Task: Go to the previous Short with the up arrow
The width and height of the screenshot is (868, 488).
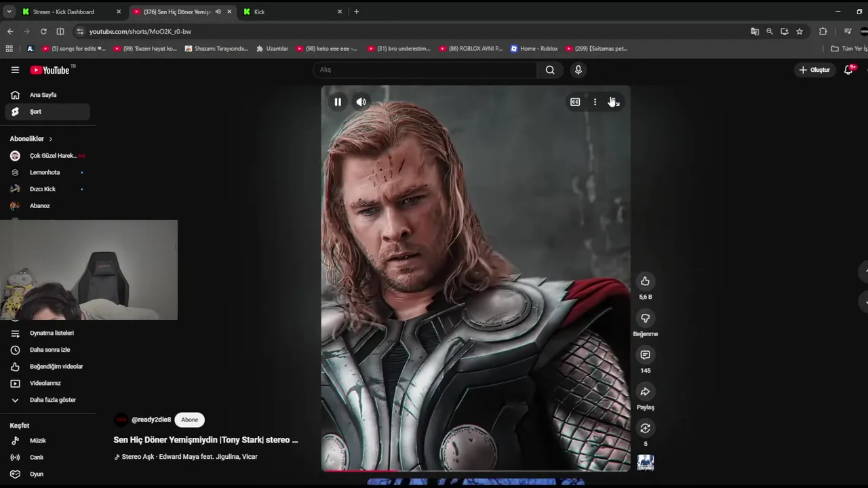Action: (864, 271)
